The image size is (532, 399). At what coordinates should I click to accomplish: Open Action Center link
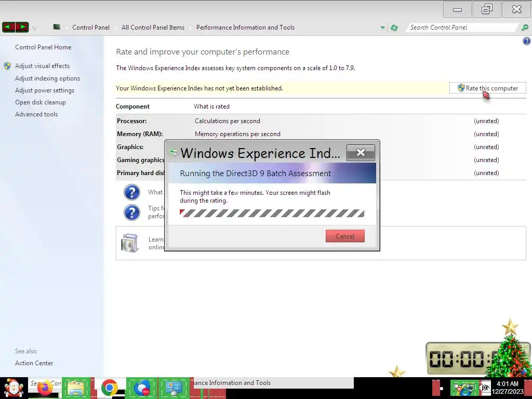(x=34, y=363)
